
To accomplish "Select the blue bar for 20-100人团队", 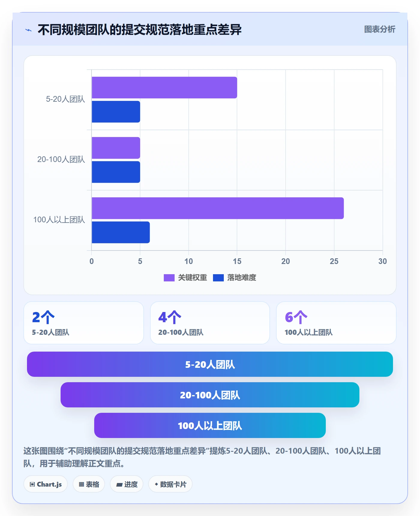I will (116, 172).
